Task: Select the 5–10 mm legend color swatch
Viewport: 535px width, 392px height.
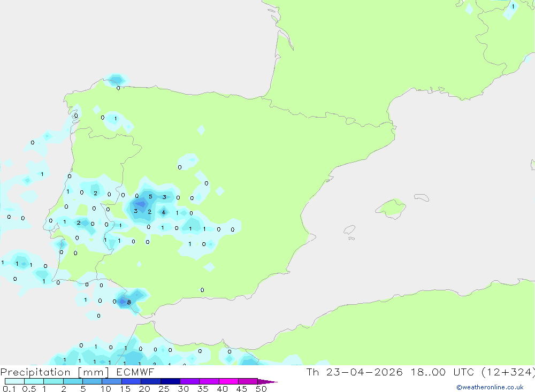Action: click(92, 381)
